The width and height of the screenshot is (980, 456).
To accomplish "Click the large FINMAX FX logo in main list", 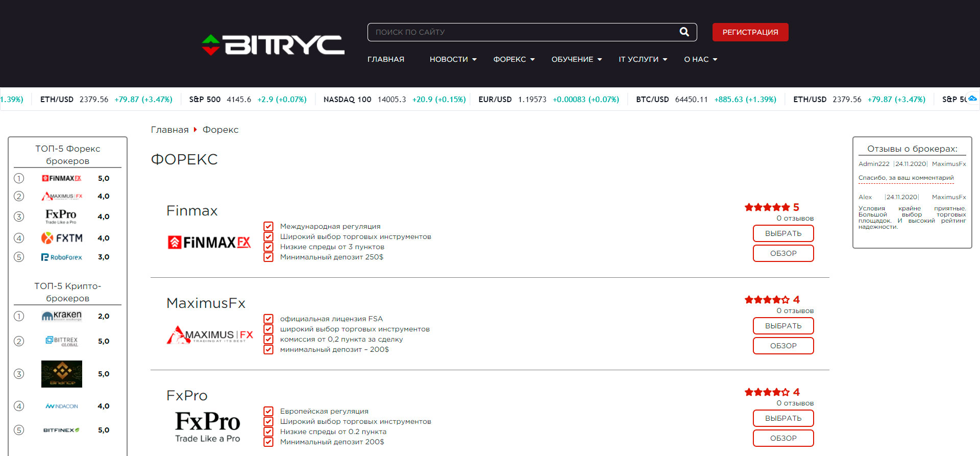I will pos(209,243).
